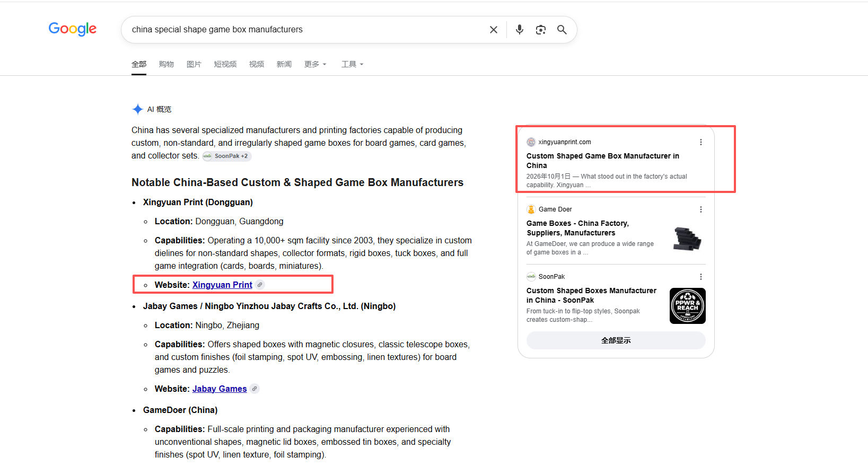The height and width of the screenshot is (466, 868).
Task: Click the link chip beside Xingyuan Print website
Action: (260, 285)
